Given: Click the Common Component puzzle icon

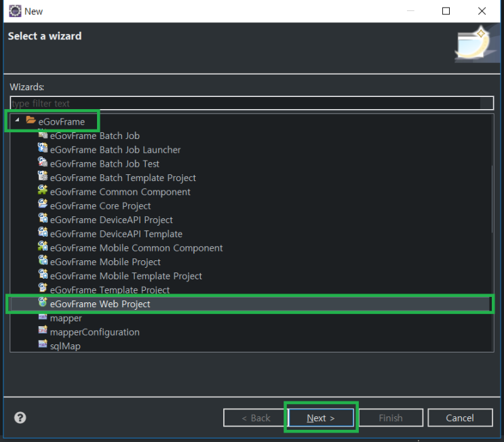Looking at the screenshot, I should point(43,190).
